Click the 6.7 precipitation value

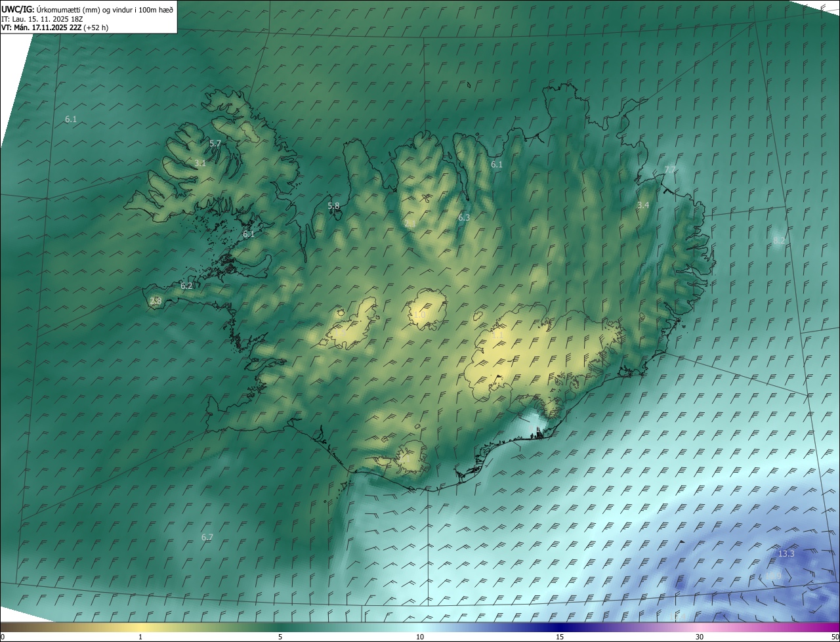coord(207,537)
